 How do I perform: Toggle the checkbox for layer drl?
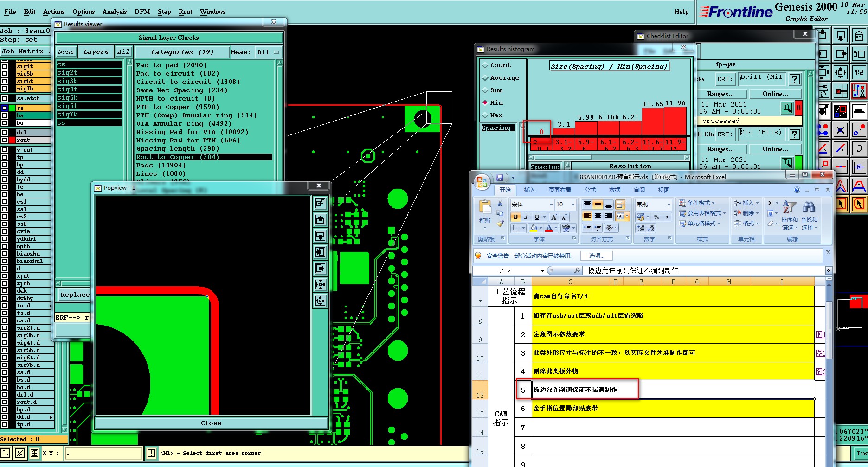[x=5, y=133]
